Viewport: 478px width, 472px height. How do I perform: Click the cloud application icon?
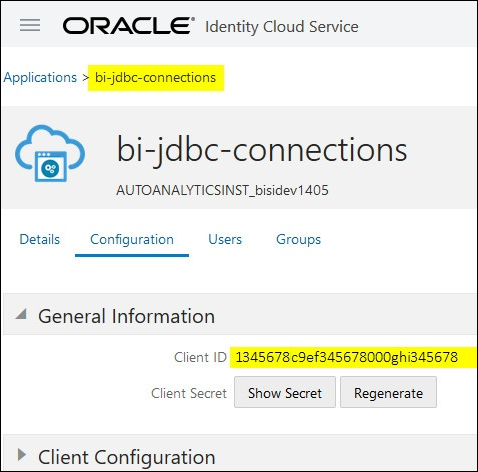pyautogui.click(x=50, y=153)
